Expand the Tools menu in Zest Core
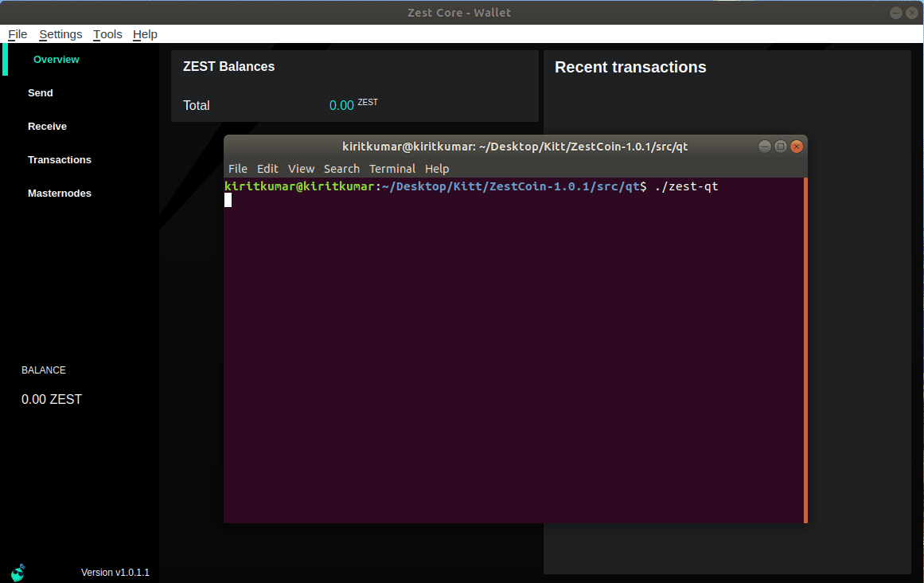The image size is (924, 583). point(107,34)
